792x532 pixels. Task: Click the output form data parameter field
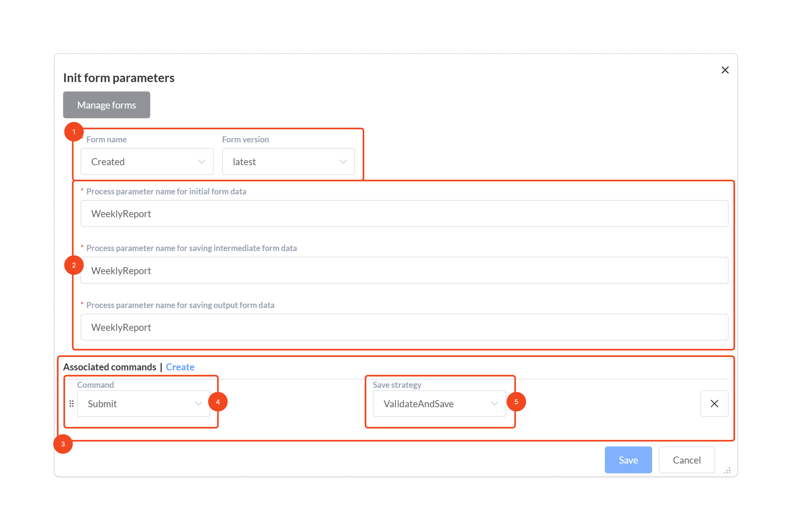pyautogui.click(x=404, y=327)
